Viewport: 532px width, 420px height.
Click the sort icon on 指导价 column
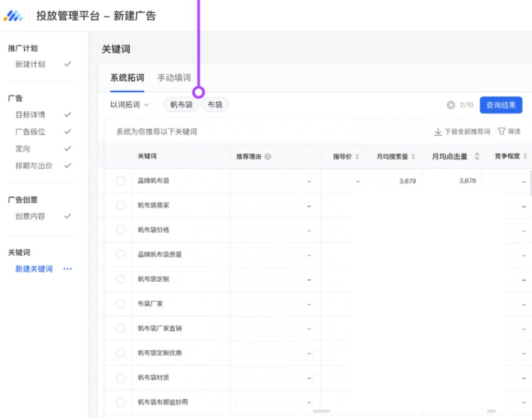click(x=356, y=157)
